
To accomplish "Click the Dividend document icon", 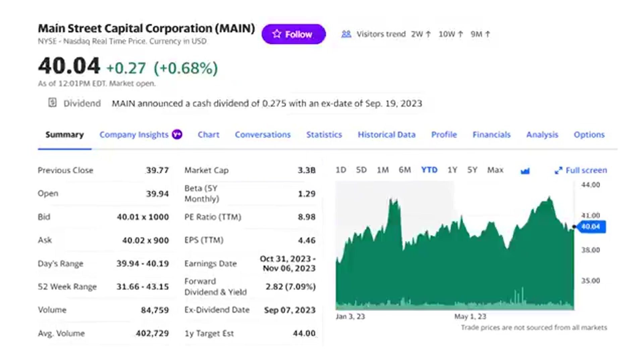I will [52, 103].
